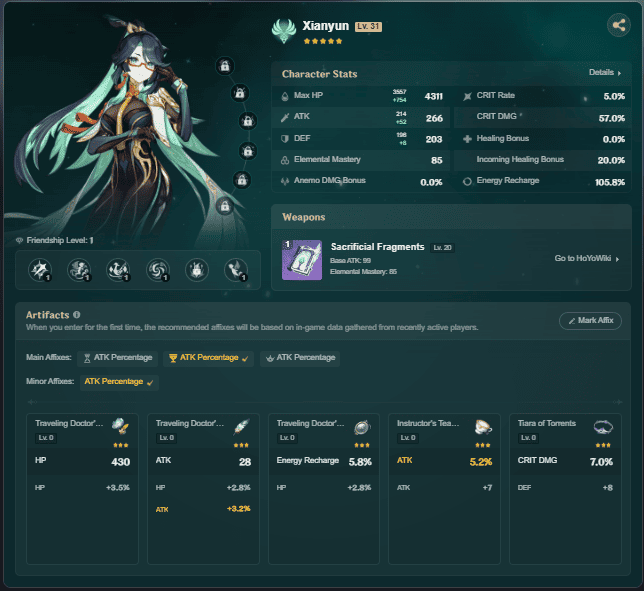Click the Energy Recharge icon

(467, 181)
